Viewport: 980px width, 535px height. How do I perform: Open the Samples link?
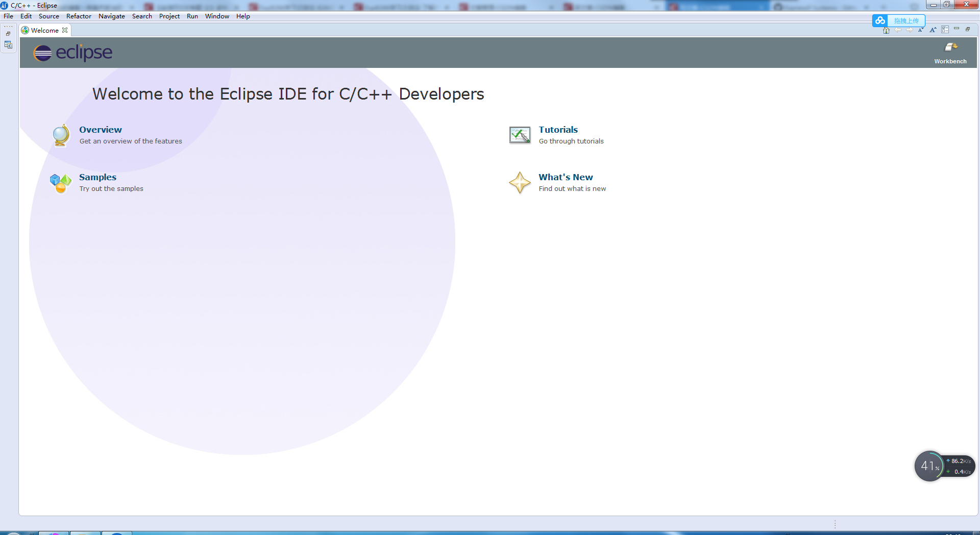97,177
